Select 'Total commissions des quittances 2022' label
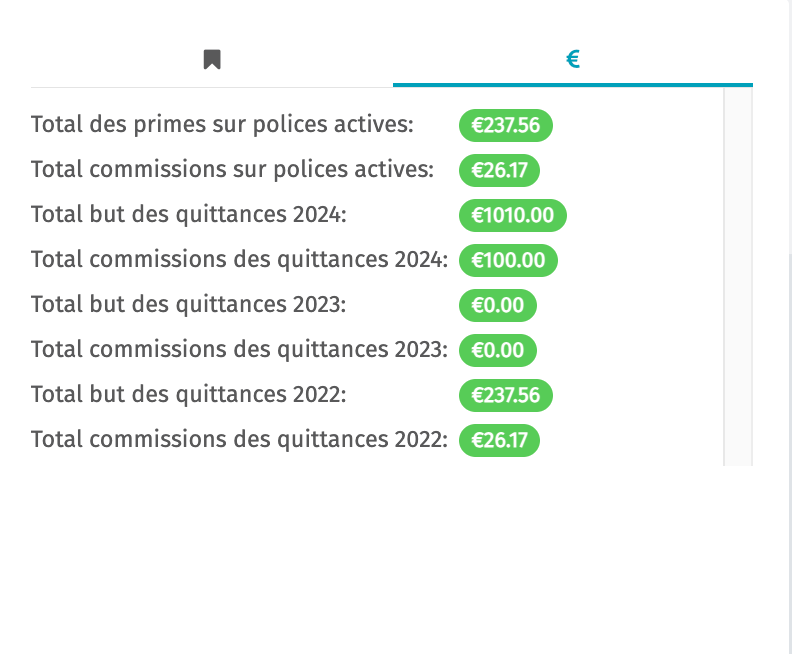Screen dimensions: 792x654 coord(239,439)
